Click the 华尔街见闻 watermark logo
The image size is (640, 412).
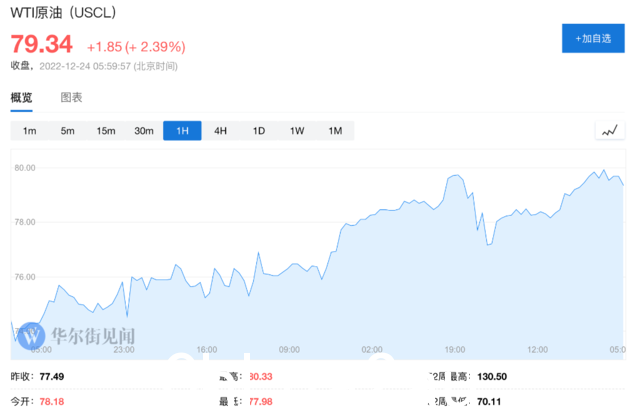tap(75, 333)
